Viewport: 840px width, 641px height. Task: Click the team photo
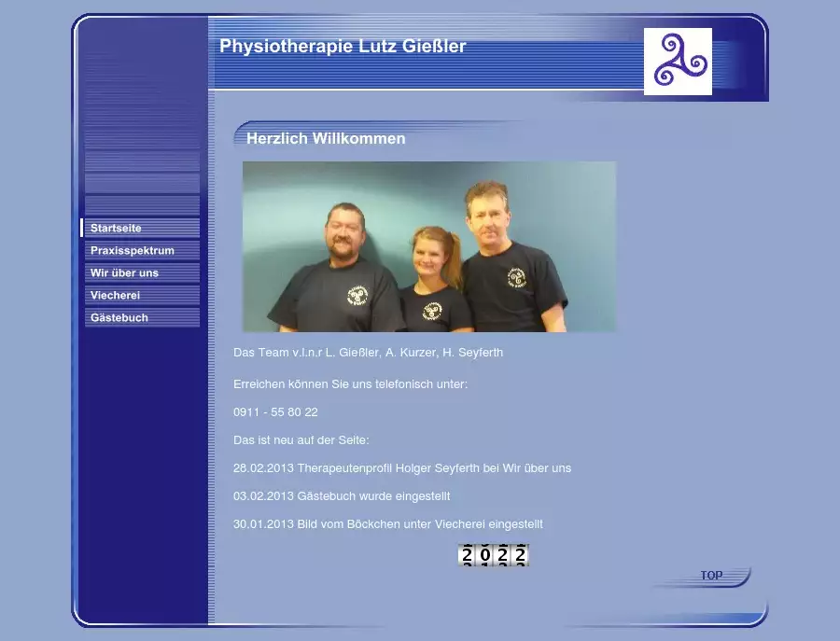pos(429,246)
